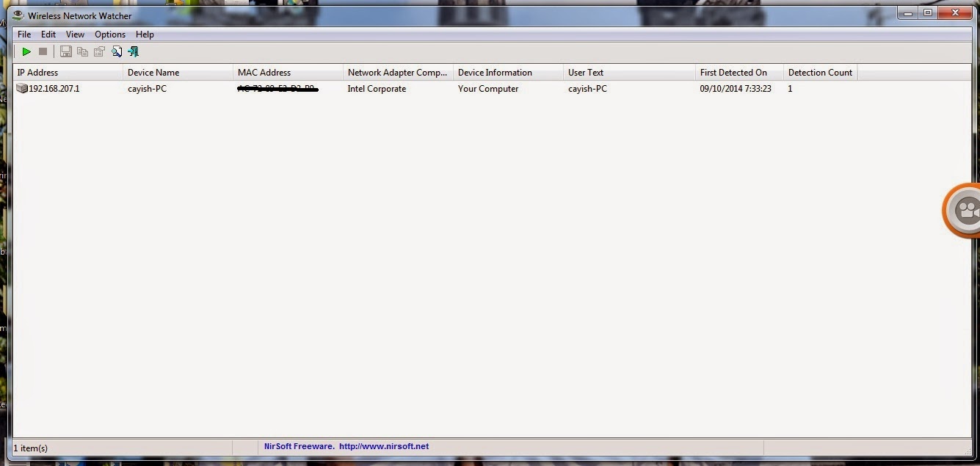Sort by Device Information column header
Image resolution: width=980 pixels, height=466 pixels.
[509, 73]
